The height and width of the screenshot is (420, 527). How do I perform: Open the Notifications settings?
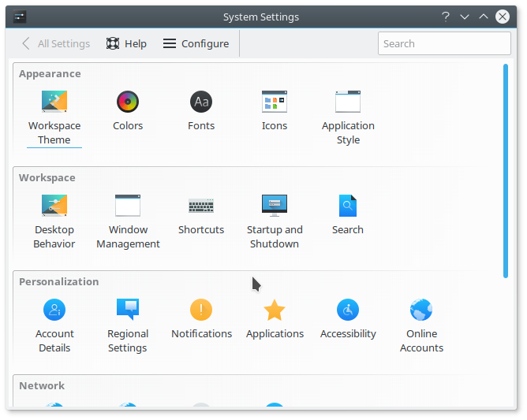[x=201, y=319]
